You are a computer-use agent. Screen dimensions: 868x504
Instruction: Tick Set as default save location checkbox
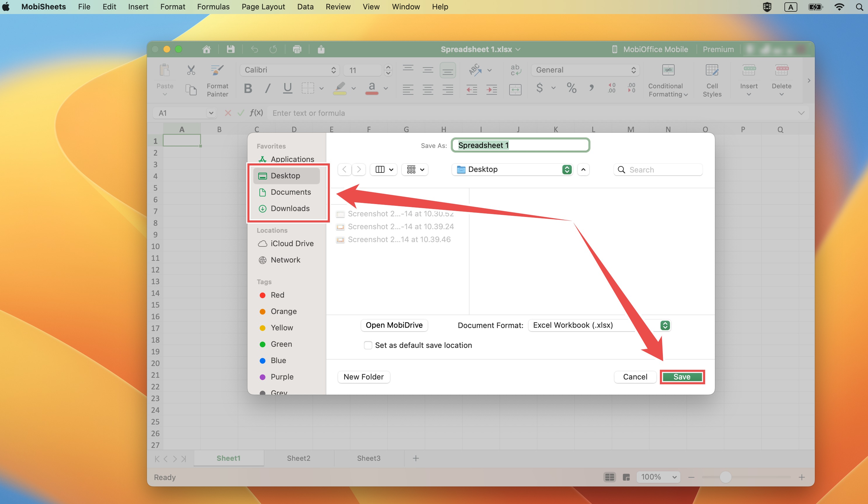tap(368, 345)
